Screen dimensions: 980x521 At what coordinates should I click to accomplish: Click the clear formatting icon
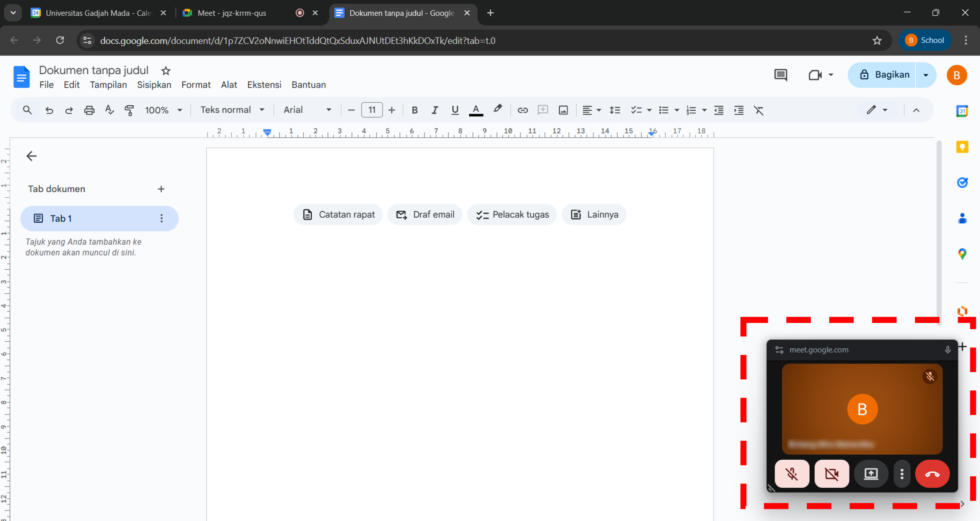tap(758, 110)
